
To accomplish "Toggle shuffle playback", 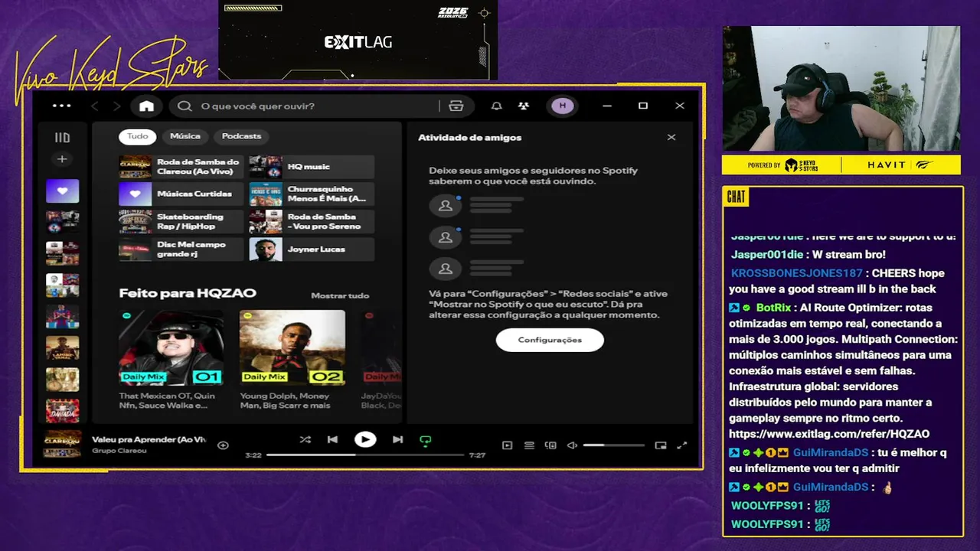I will (305, 439).
